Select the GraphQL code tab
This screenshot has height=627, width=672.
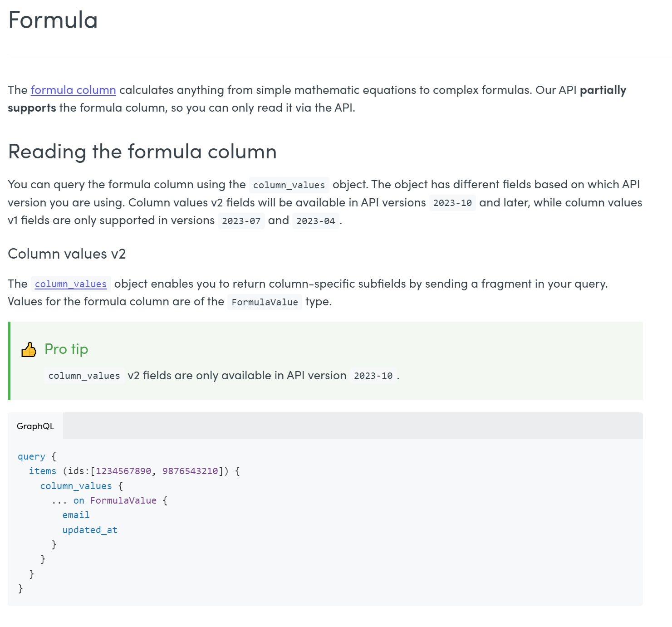tap(35, 426)
